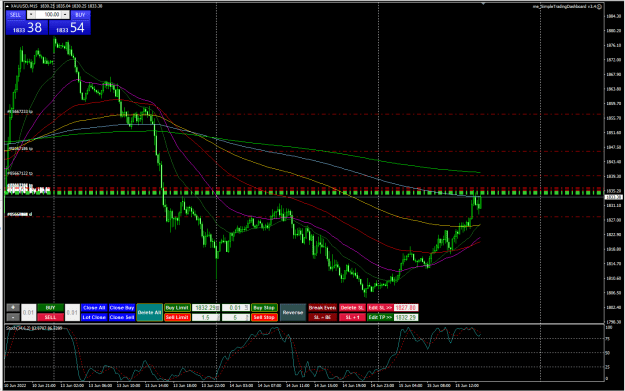Click the red SELL button on dashboard

pyautogui.click(x=51, y=317)
